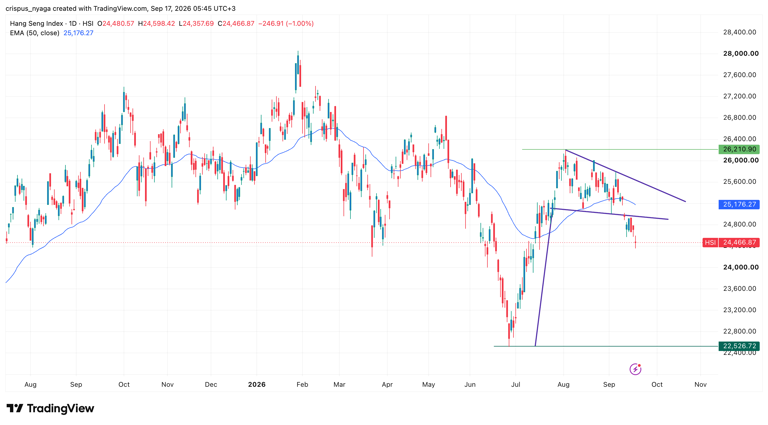Click the 23,600.00 price axis label
768x425 pixels.
click(741, 288)
